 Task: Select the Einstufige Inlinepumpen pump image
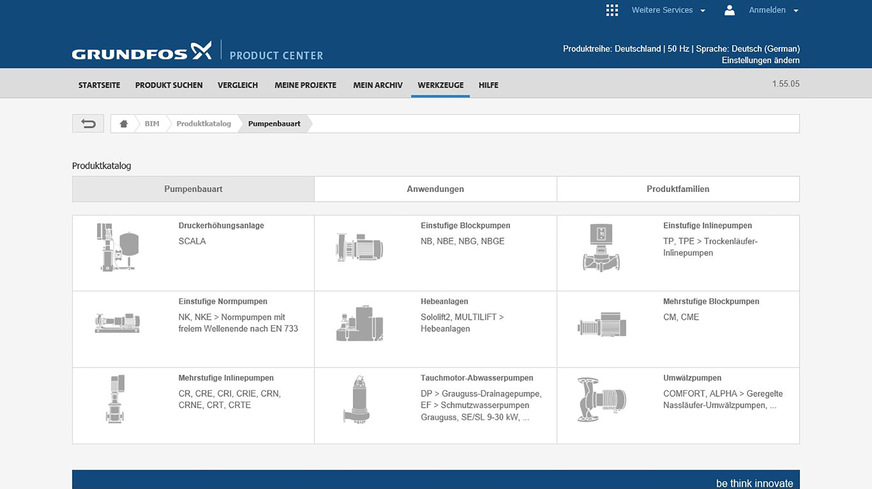(601, 248)
